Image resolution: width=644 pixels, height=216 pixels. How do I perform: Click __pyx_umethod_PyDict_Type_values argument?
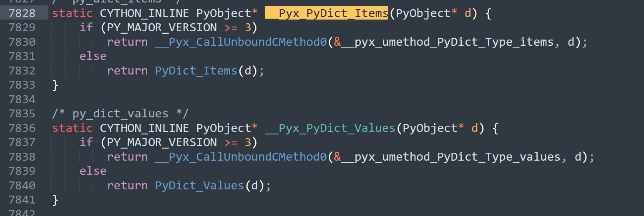point(450,157)
